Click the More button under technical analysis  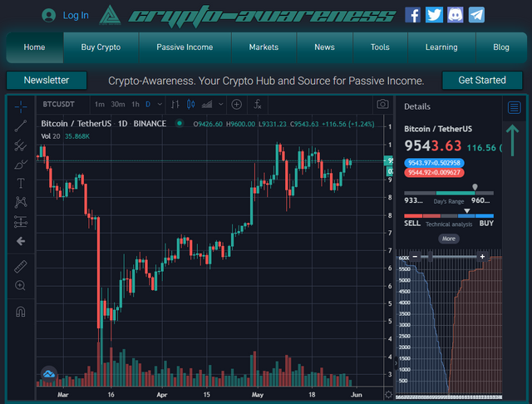tap(449, 239)
